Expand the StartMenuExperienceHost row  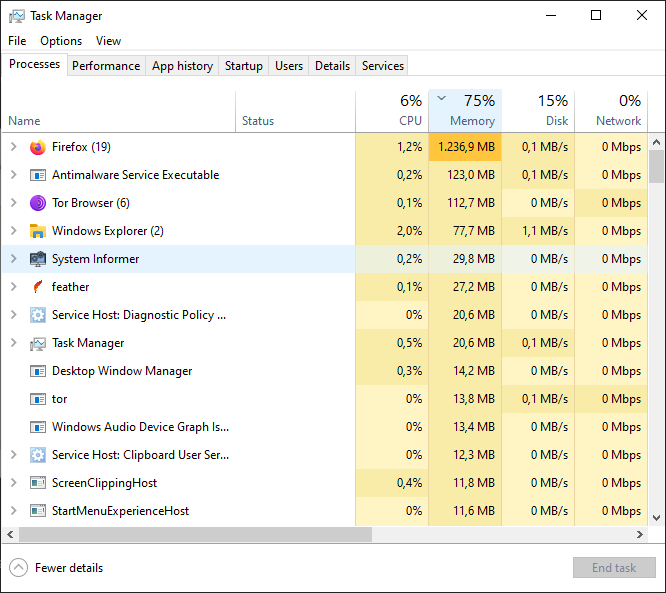[14, 511]
